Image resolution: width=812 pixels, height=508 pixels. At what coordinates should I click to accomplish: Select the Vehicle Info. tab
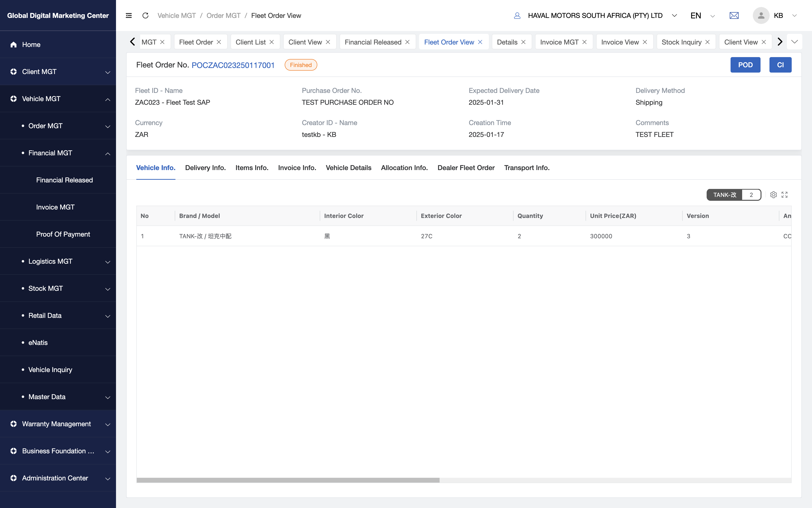click(x=156, y=168)
